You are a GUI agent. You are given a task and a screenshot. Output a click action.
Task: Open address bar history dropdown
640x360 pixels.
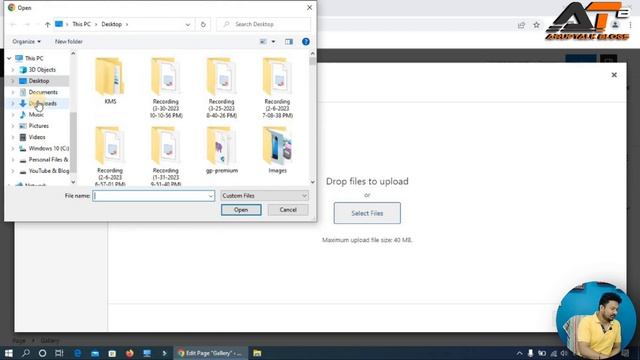coord(188,24)
